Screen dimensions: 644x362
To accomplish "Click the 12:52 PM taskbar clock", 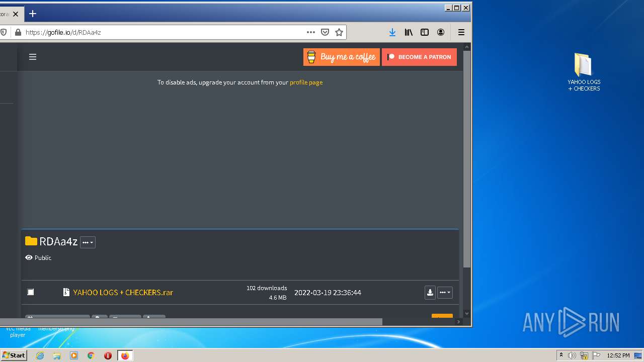I will 618,355.
